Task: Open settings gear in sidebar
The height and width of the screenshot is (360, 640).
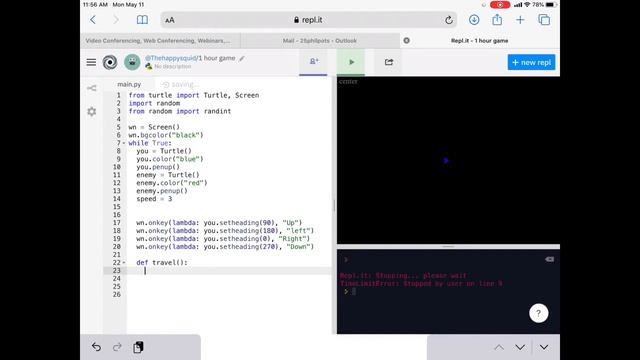Action: pos(91,111)
